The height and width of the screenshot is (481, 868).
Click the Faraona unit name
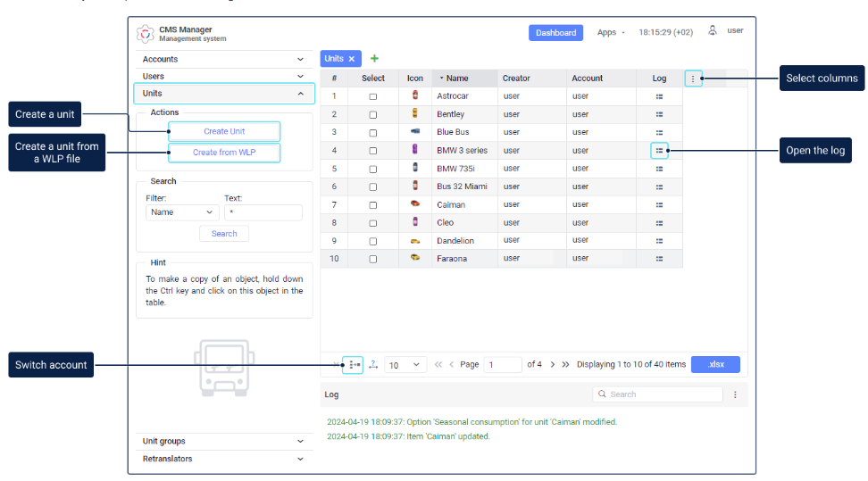tap(452, 259)
